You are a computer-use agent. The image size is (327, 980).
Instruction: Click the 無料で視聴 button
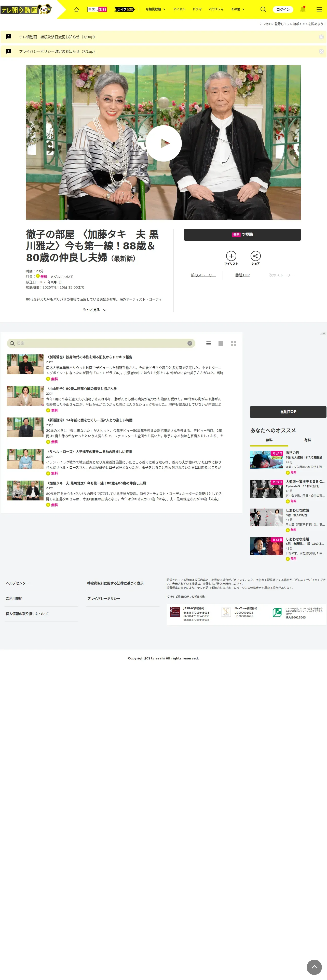(242, 235)
